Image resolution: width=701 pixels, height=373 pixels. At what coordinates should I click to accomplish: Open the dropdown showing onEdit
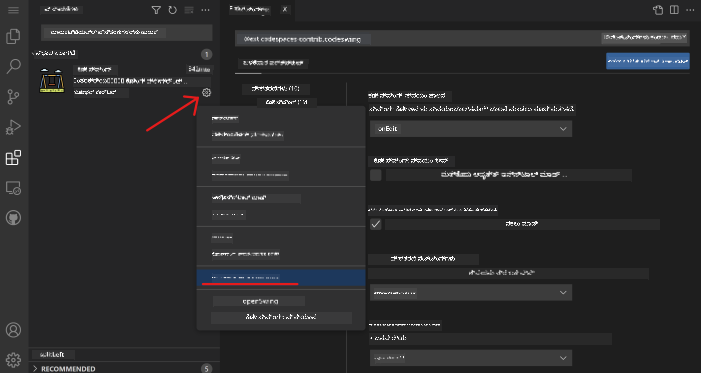coord(471,129)
